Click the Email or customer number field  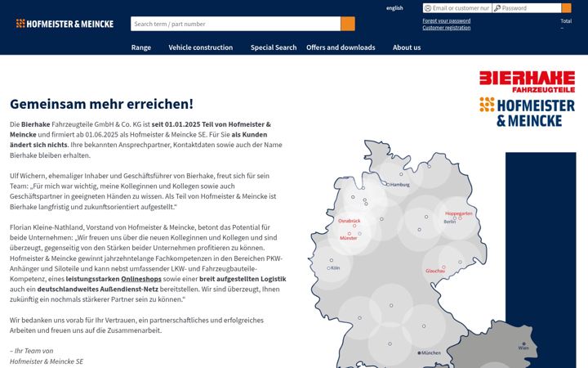click(457, 8)
